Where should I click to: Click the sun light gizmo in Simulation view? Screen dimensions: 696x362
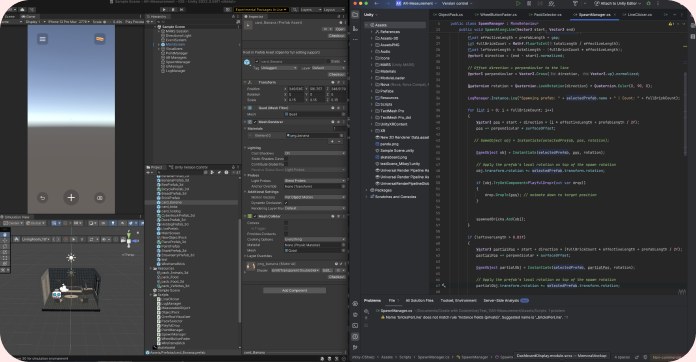(71, 257)
